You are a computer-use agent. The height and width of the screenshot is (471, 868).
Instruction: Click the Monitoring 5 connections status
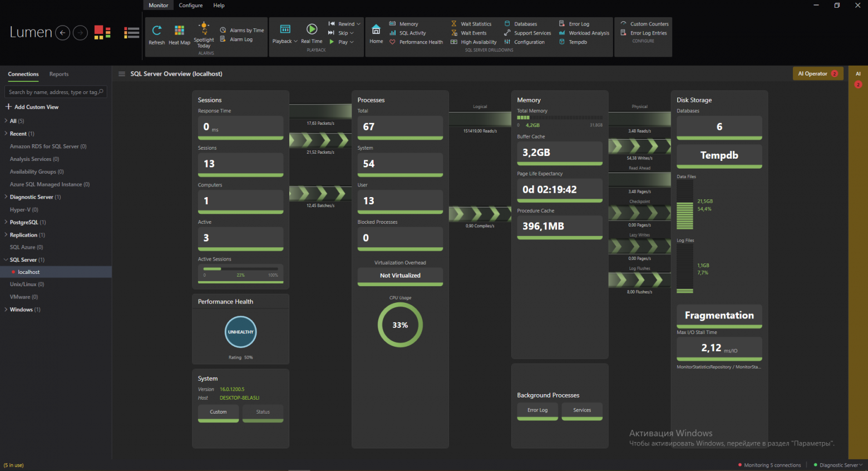click(770, 465)
